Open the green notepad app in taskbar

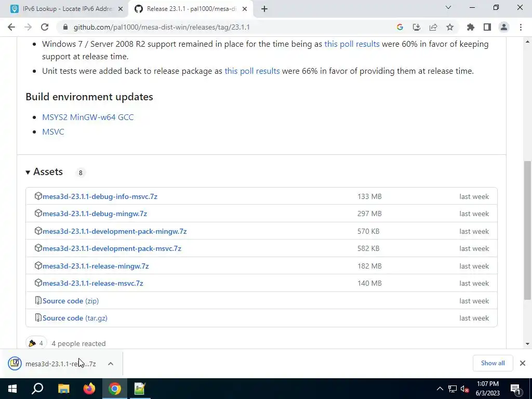tap(140, 389)
